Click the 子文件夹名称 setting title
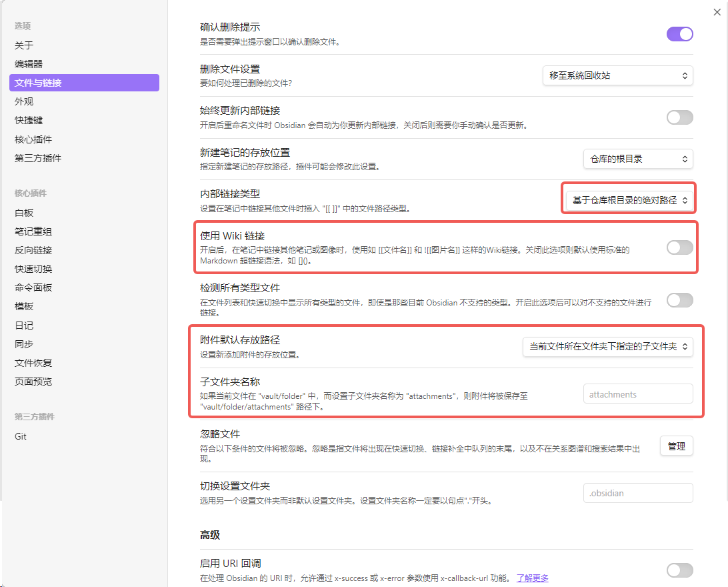This screenshot has height=587, width=728. click(x=230, y=382)
